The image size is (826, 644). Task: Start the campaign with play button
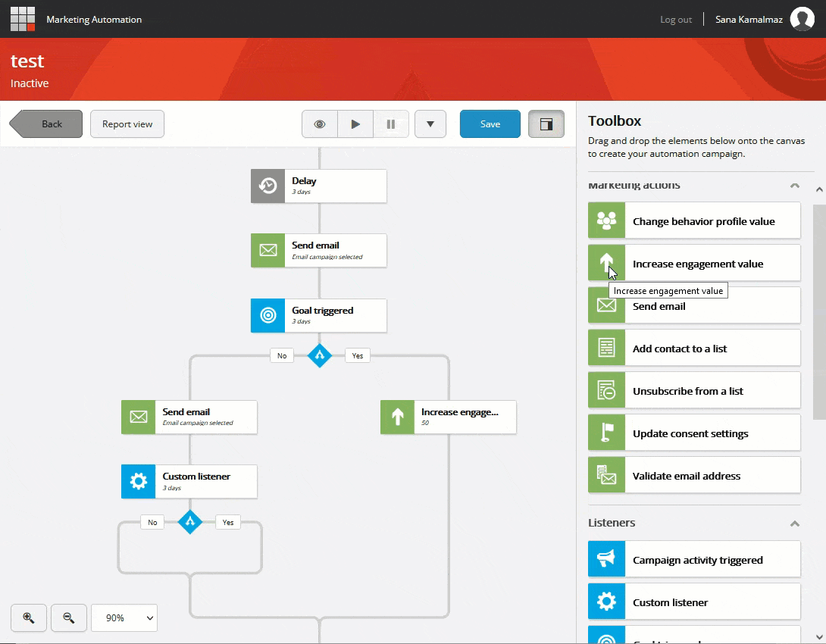click(x=355, y=124)
